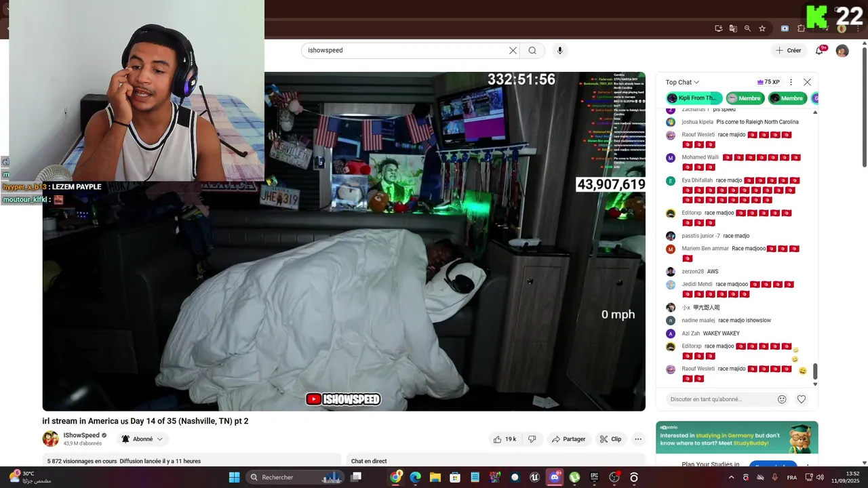Viewport: 868px width, 488px height.
Task: Open the ISHOWSPEED channel avatar
Action: coord(51,439)
